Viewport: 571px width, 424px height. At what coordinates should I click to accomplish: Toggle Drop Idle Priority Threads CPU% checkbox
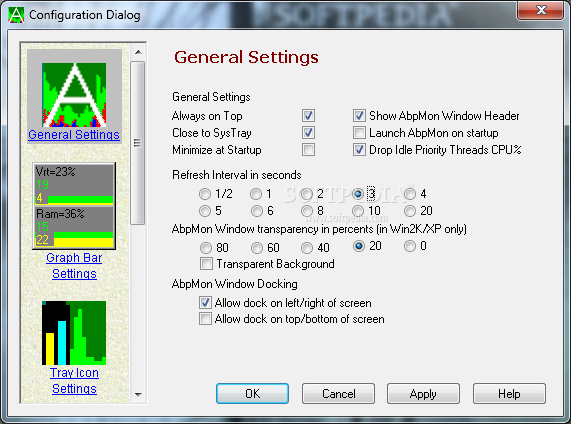pyautogui.click(x=359, y=150)
